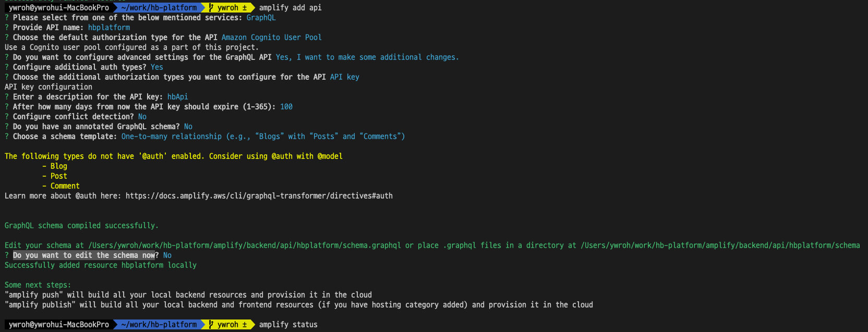Click 'Yes, I want to make some additional changes.'

(368, 57)
